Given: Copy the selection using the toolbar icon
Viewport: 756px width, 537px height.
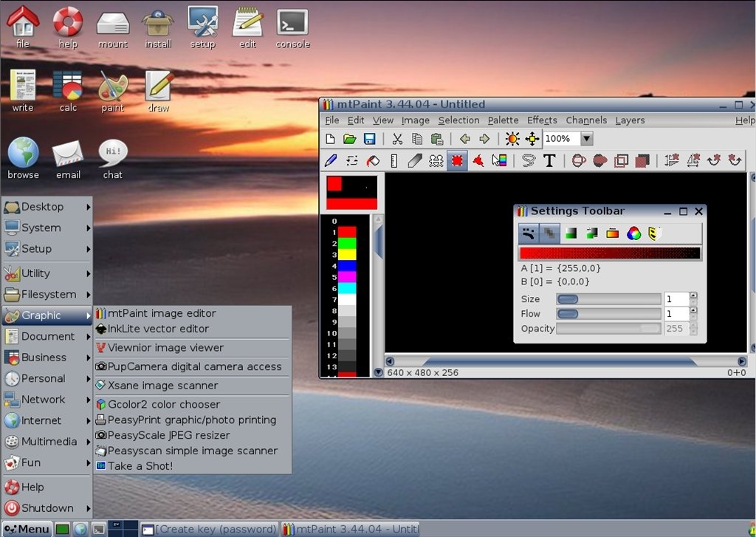Looking at the screenshot, I should (417, 139).
